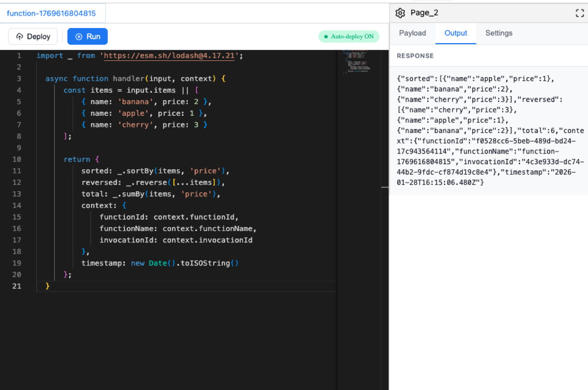The width and height of the screenshot is (588, 390).
Task: Click the Deploy button
Action: click(x=32, y=36)
